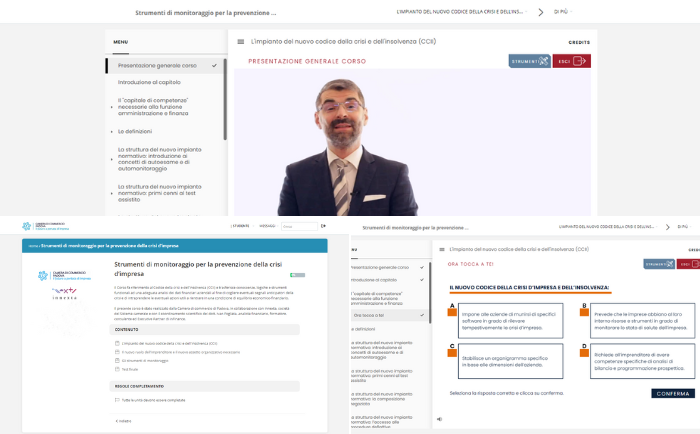Click the speaker volume icon below the quiz
Image resolution: width=700 pixels, height=434 pixels.
439,419
